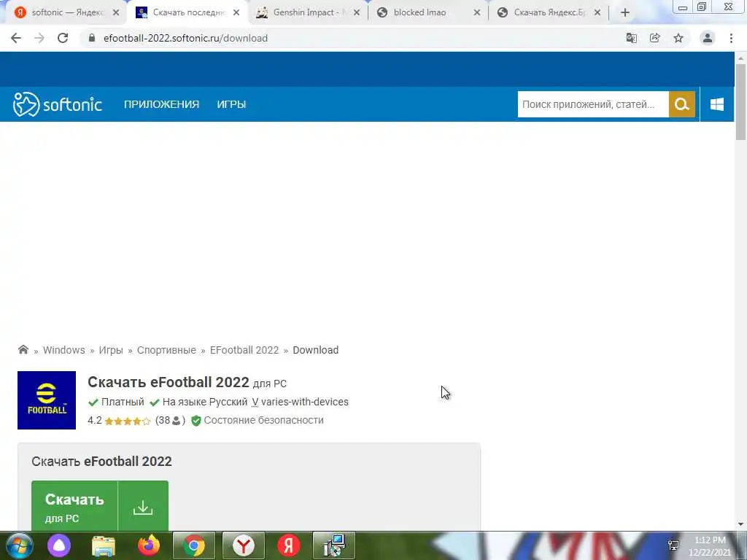Click the Игры breadcrumb link

(x=111, y=350)
